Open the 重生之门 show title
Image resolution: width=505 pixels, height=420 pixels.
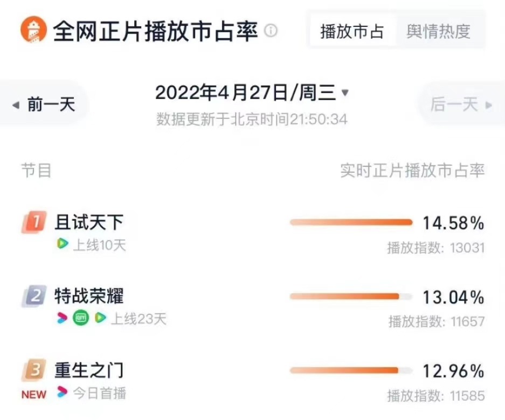tap(89, 370)
